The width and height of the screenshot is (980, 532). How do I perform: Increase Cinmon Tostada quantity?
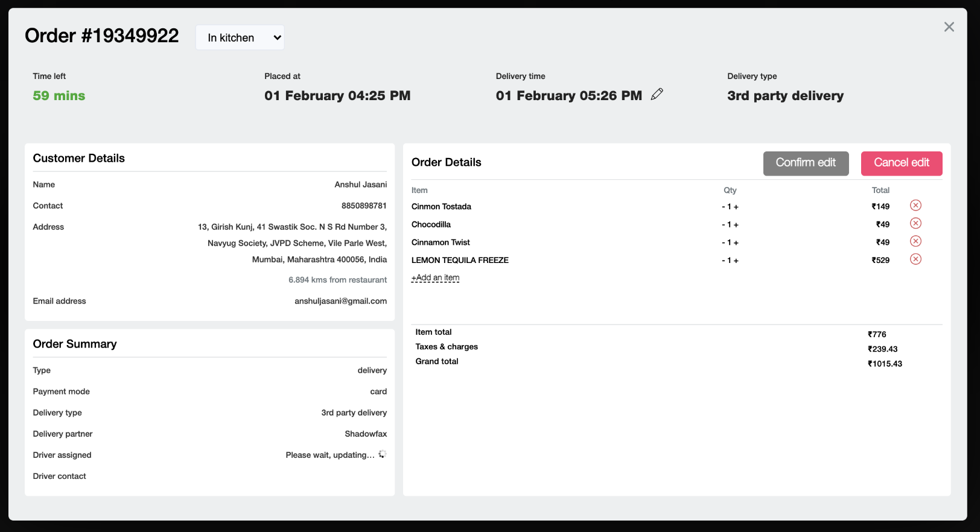click(736, 207)
